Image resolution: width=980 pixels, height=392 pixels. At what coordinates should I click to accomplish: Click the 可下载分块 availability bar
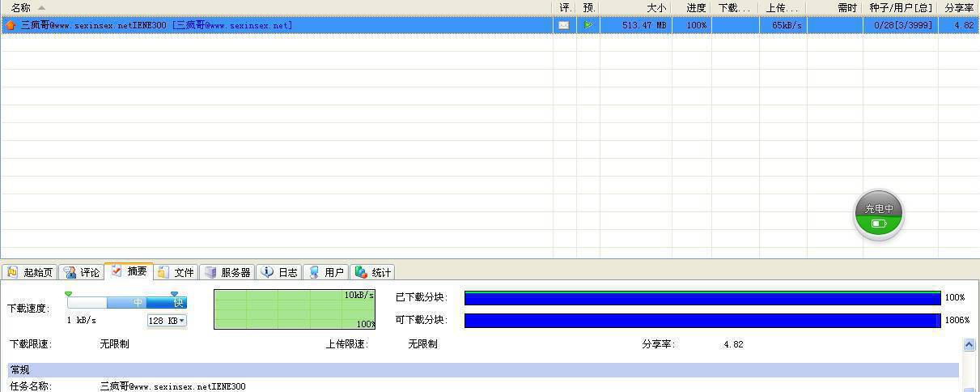(x=702, y=320)
